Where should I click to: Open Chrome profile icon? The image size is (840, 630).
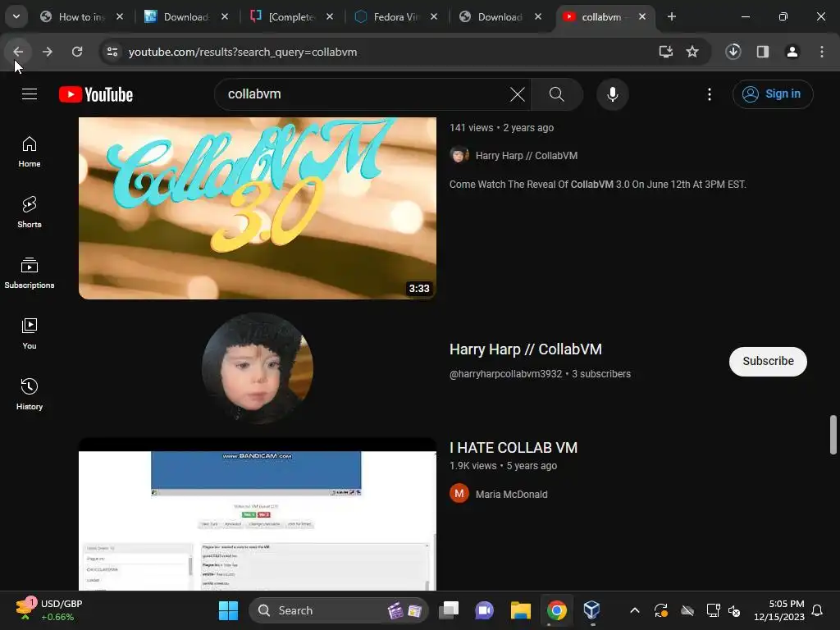coord(792,52)
